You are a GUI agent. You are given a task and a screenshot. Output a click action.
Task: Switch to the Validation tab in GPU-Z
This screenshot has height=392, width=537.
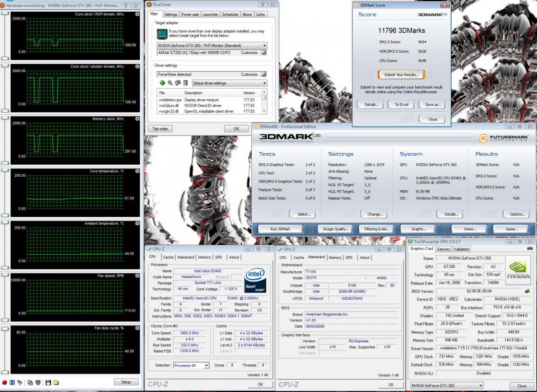tap(461, 249)
